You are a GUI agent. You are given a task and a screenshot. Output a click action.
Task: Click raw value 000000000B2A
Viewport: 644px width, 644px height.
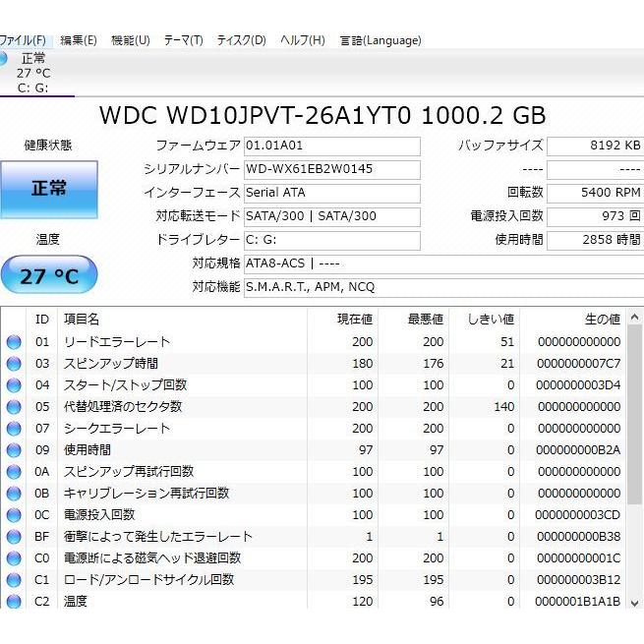click(578, 450)
